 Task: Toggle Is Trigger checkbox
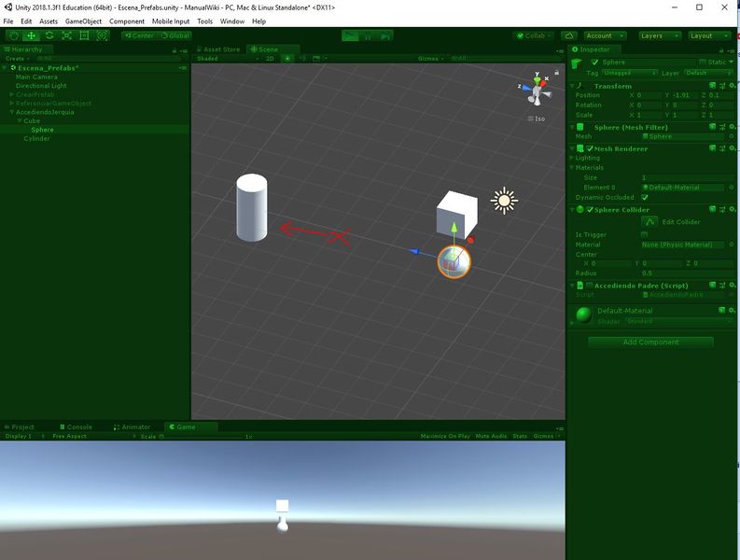(645, 234)
